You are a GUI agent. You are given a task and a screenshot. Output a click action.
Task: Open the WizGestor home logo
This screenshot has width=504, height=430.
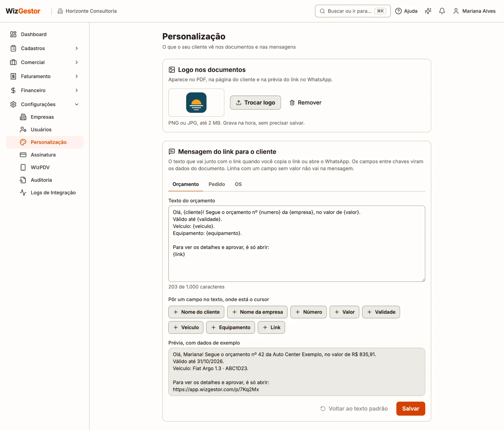23,11
